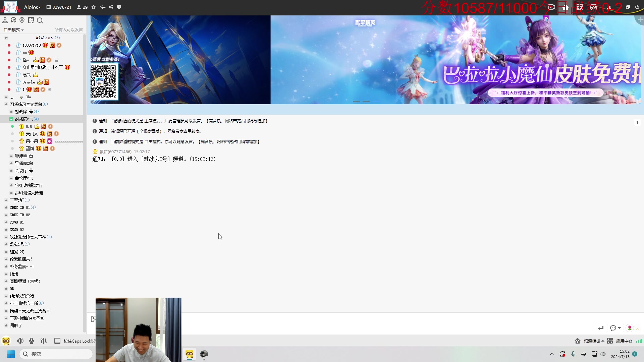The height and width of the screenshot is (362, 644).
Task: Click the flower gift icon in the input toolbar
Action: click(630, 328)
